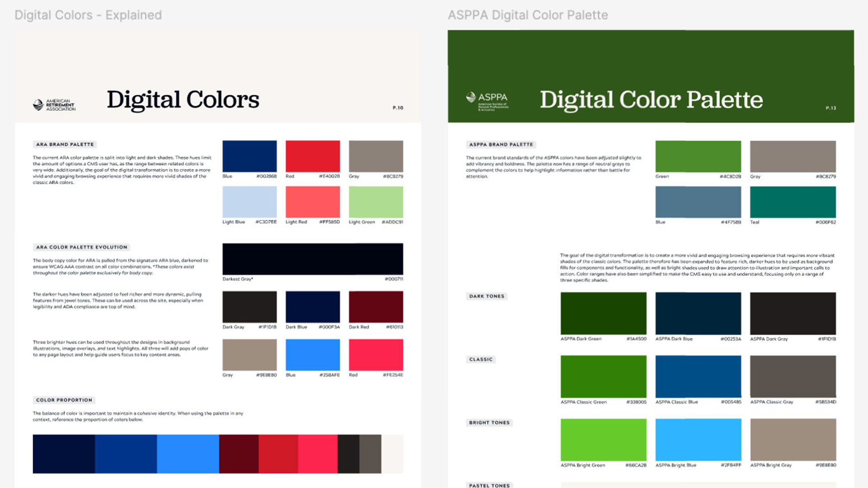Click the Light Blue #C3D7EE swatch
Image resolution: width=868 pixels, height=488 pixels.
coord(250,202)
